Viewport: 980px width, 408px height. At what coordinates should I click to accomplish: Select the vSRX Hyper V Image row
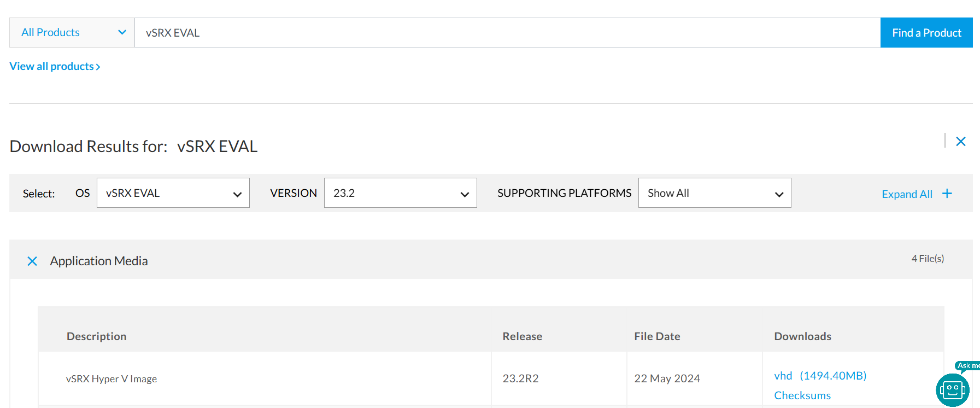(112, 379)
